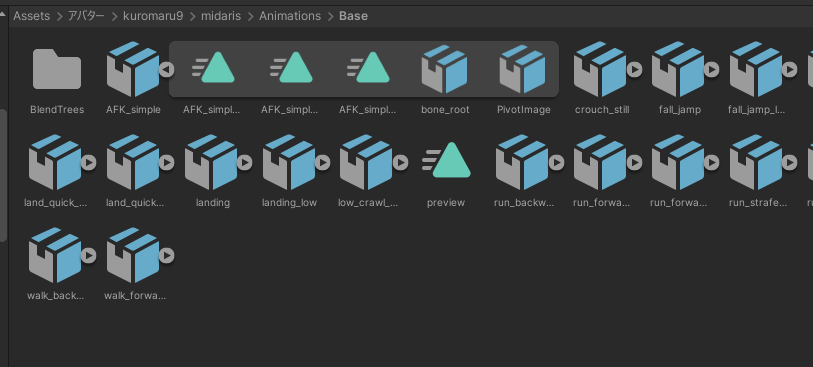
Task: Expand the run_backw... asset contents
Action: 556,163
